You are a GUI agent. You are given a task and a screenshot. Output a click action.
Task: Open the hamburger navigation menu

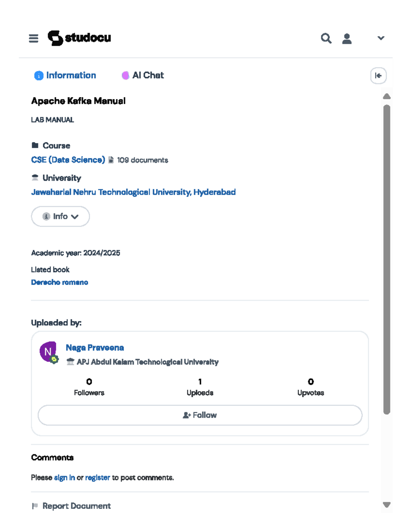click(x=33, y=38)
